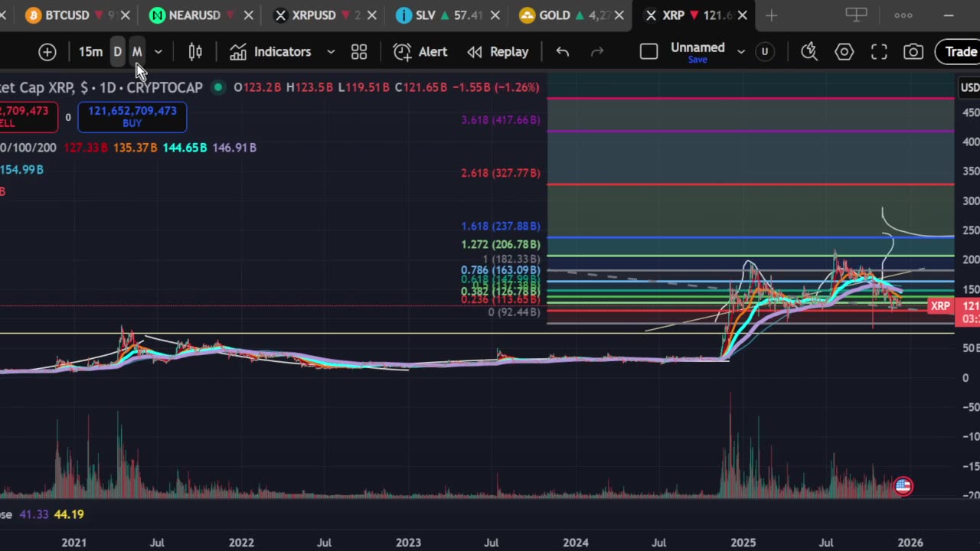
Task: Click the USD currency selector
Action: click(969, 87)
